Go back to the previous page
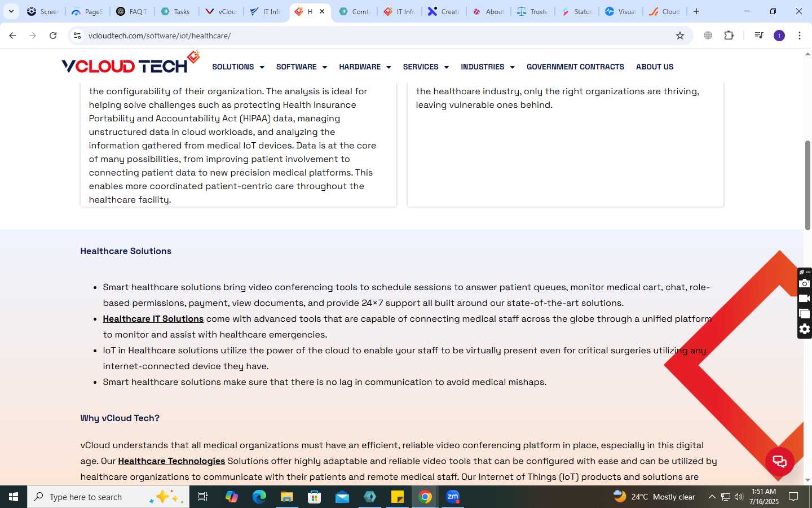 (12, 36)
